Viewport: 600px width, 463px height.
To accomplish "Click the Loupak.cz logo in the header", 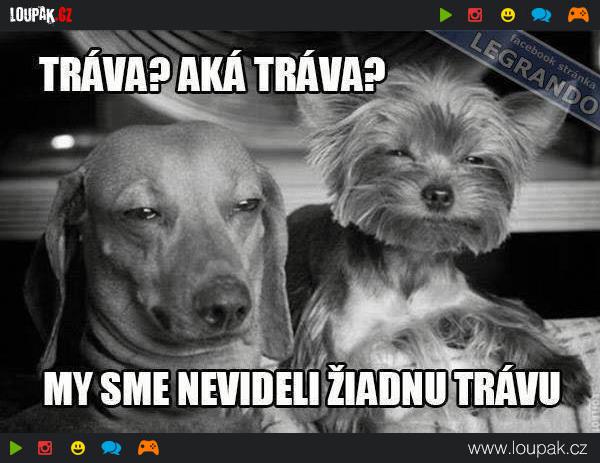I will click(41, 15).
